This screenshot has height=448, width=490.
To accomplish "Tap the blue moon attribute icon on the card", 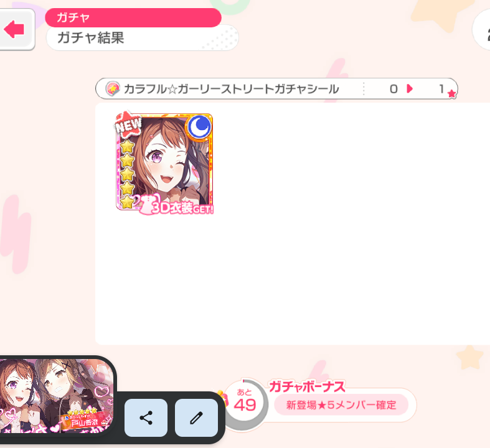I will pyautogui.click(x=199, y=127).
